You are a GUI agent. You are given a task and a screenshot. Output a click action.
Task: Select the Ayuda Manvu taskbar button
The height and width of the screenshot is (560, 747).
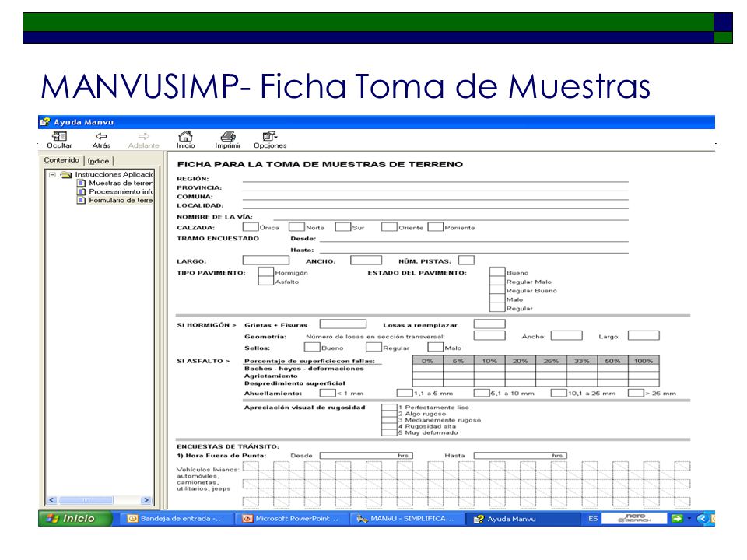click(x=522, y=519)
